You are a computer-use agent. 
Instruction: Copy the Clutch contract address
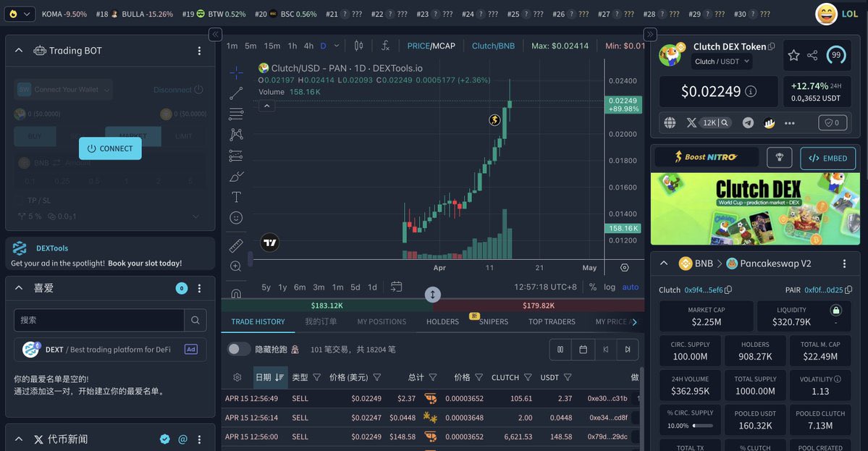pos(728,290)
